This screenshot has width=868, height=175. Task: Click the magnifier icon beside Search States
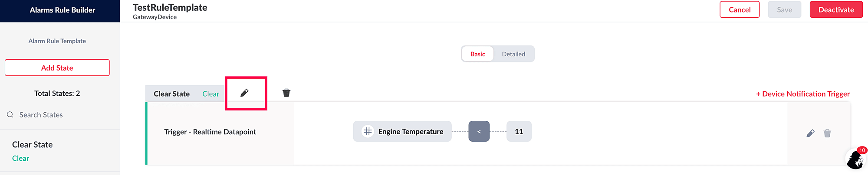pos(10,115)
